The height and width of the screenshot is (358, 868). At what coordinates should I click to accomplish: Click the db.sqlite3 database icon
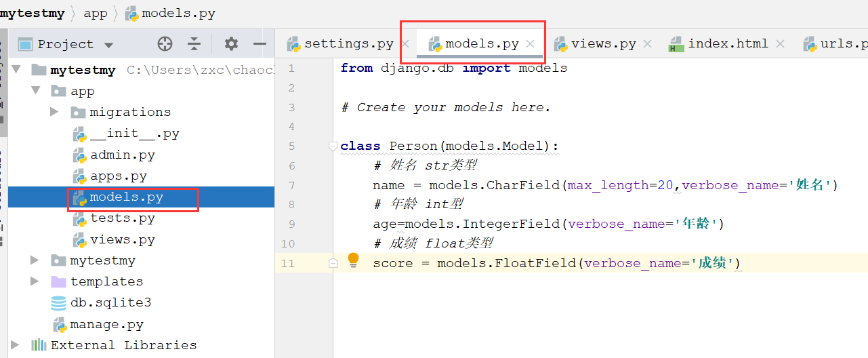pyautogui.click(x=59, y=303)
